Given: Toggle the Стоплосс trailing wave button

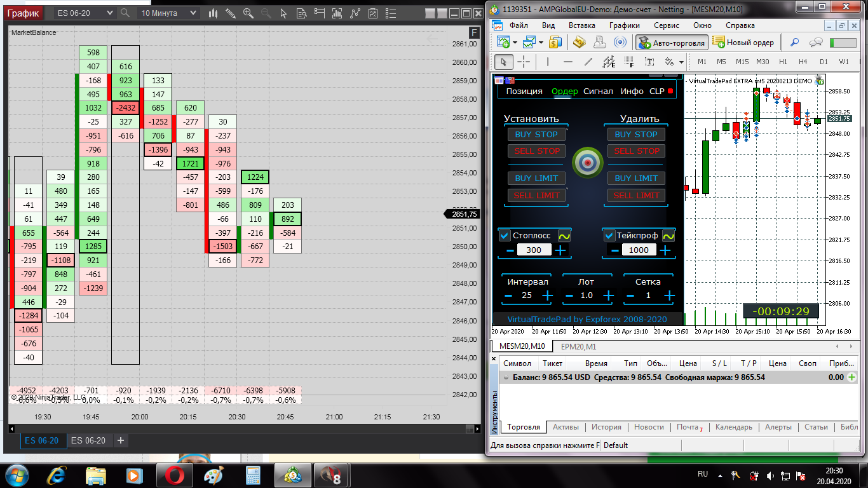Looking at the screenshot, I should pyautogui.click(x=564, y=236).
